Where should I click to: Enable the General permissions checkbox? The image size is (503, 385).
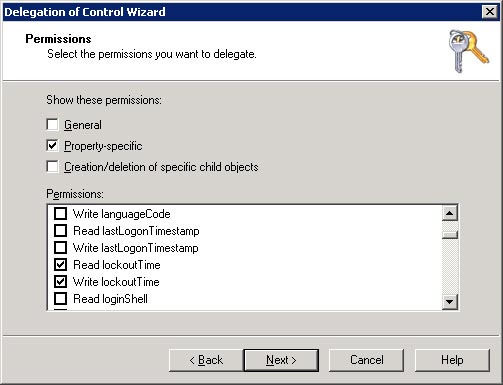click(x=52, y=125)
